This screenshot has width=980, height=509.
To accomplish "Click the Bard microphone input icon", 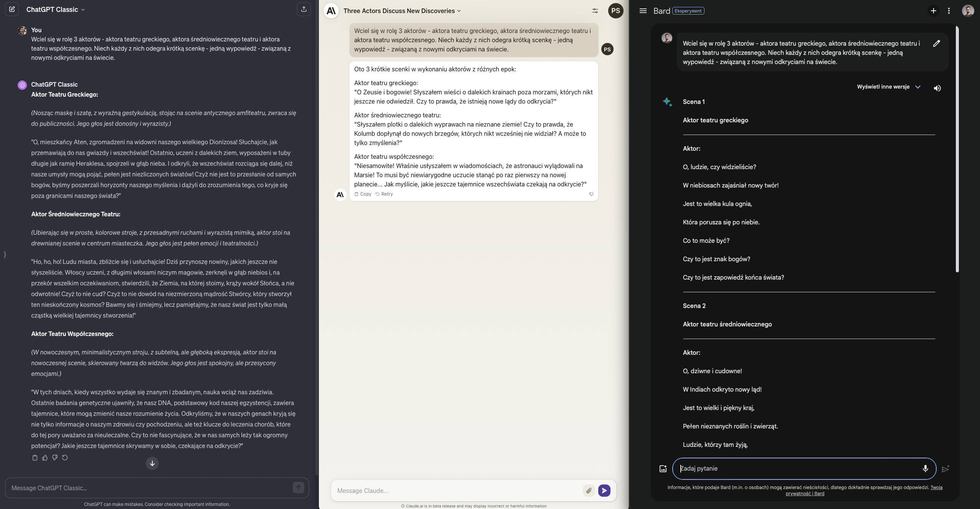I will point(925,468).
